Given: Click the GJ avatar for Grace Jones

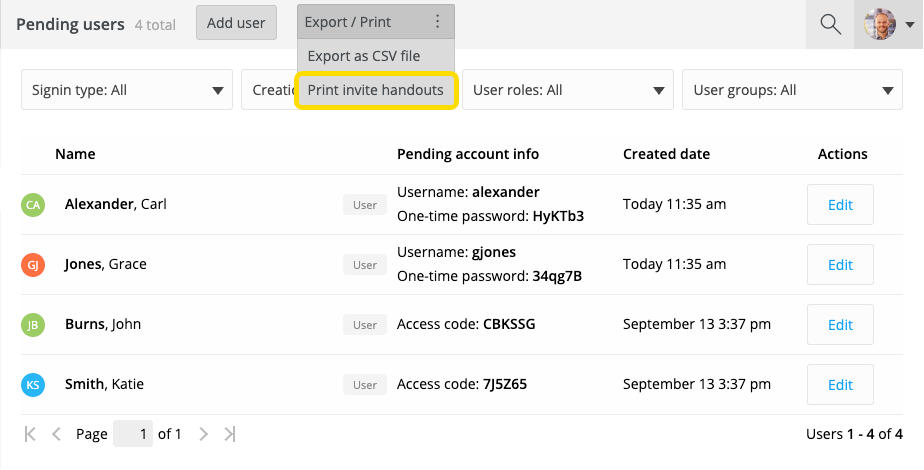Looking at the screenshot, I should pos(33,265).
